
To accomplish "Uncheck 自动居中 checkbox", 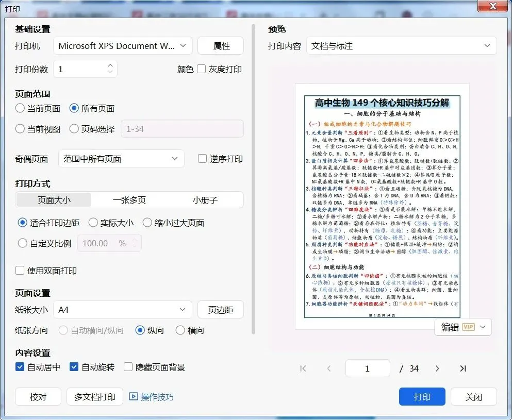I will coord(20,367).
